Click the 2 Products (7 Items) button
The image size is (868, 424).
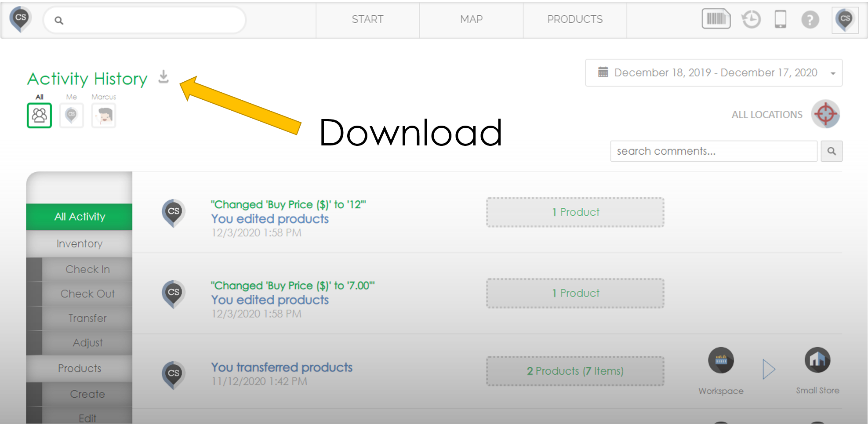coord(575,371)
